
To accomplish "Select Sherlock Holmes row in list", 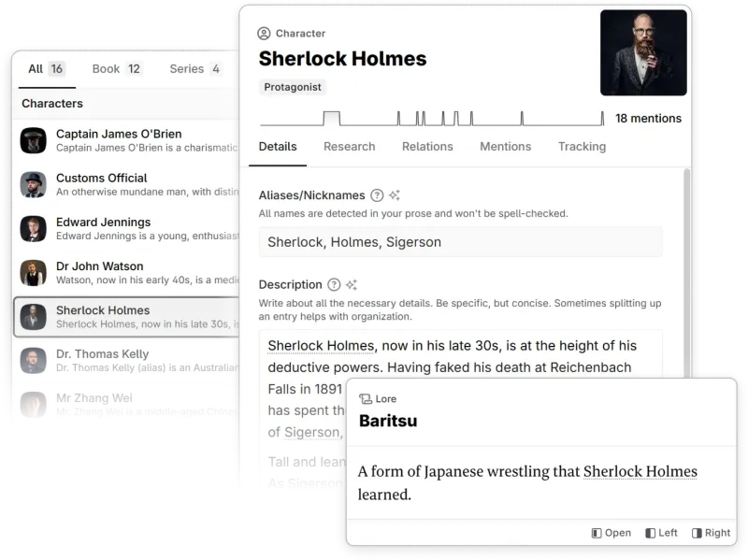I will pos(126,317).
